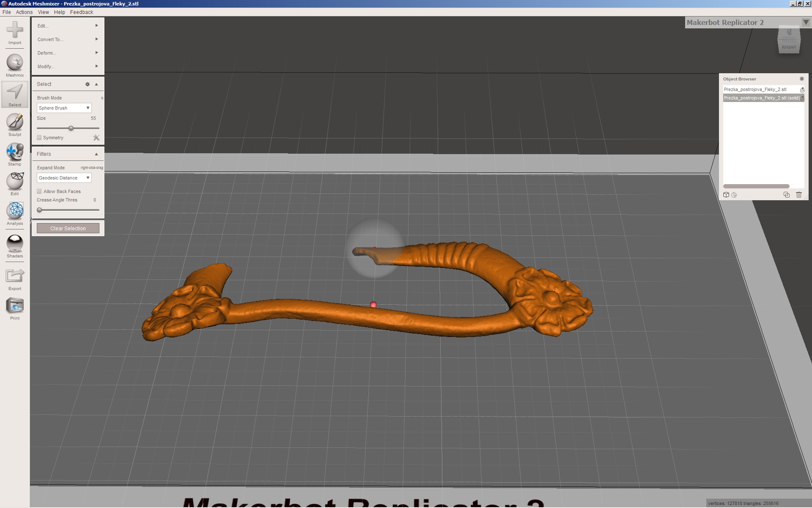Click the Clear Selection button
The image size is (812, 508).
pyautogui.click(x=68, y=228)
